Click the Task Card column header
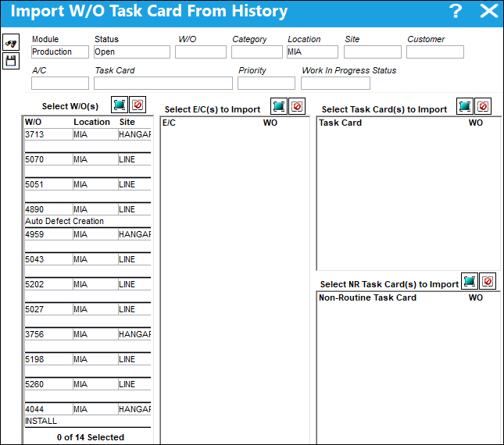504x445 pixels. coord(340,123)
